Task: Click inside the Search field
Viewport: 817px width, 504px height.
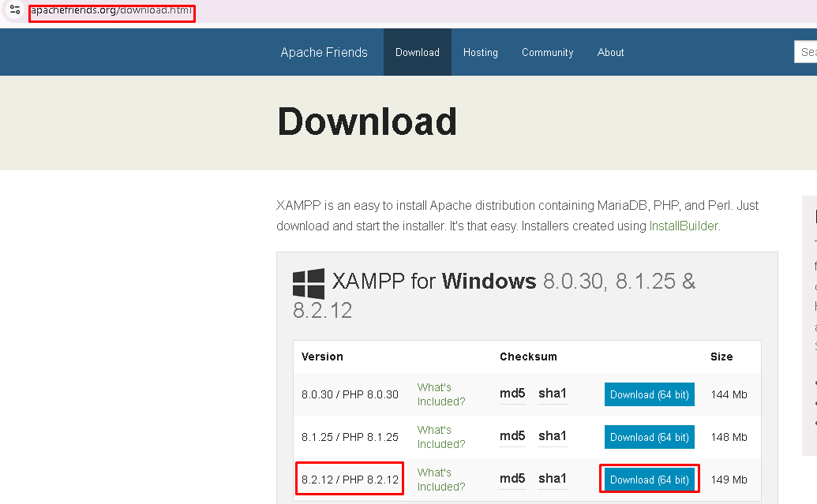Action: [807, 51]
